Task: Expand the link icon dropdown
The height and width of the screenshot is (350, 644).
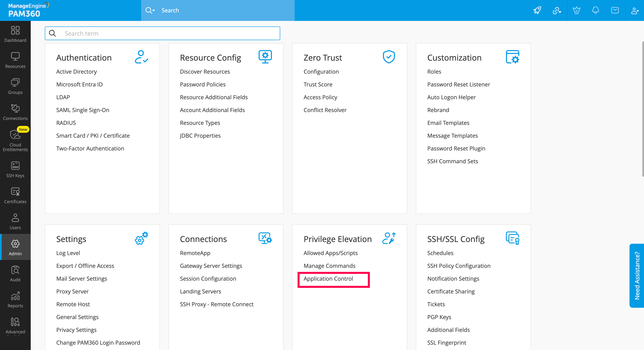Action: (x=557, y=10)
